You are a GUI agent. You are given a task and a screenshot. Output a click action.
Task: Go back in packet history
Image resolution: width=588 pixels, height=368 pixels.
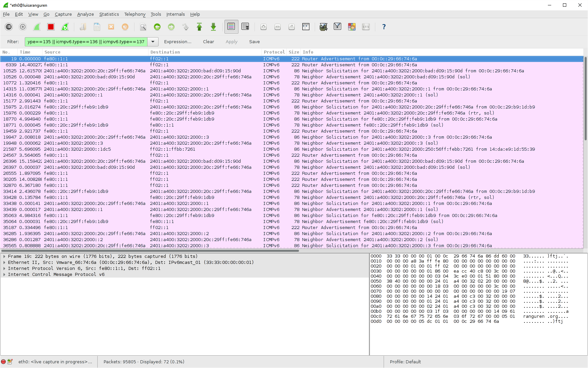pyautogui.click(x=157, y=27)
